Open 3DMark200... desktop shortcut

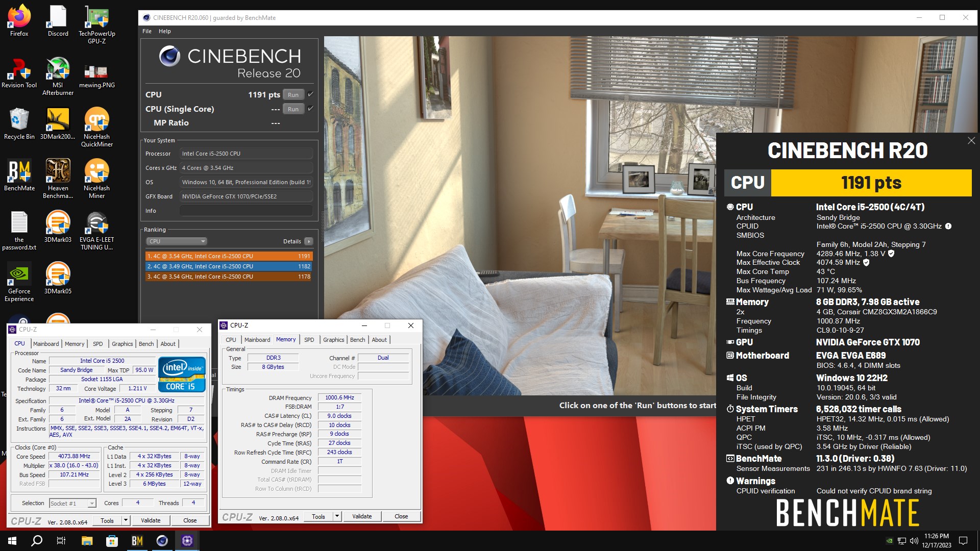58,124
